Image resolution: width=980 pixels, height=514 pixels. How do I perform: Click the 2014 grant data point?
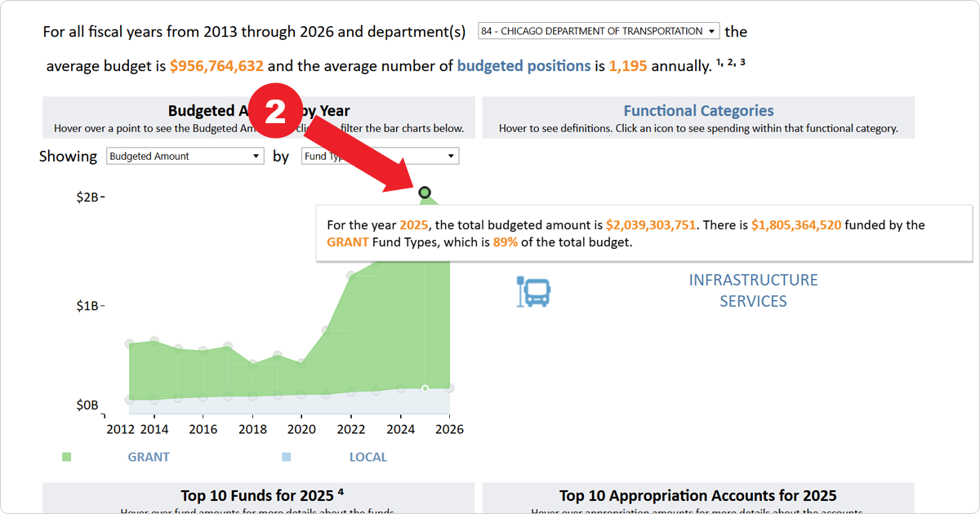coord(154,341)
